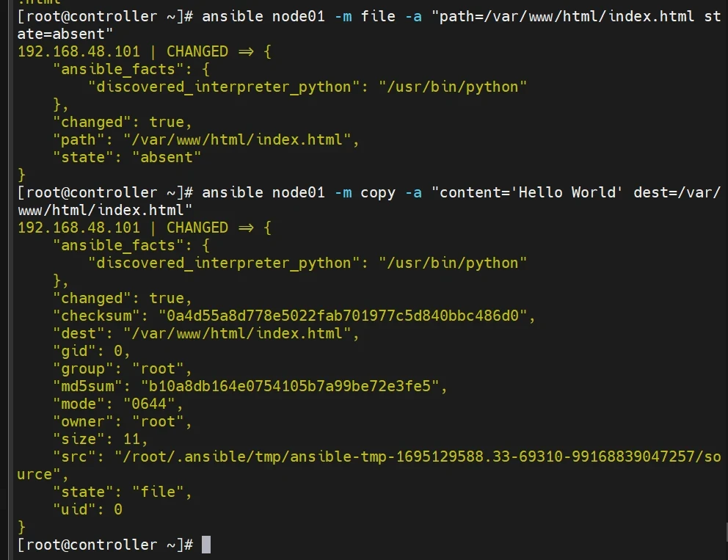This screenshot has width=728, height=560.
Task: Click the "state": "file" output line
Action: point(122,492)
